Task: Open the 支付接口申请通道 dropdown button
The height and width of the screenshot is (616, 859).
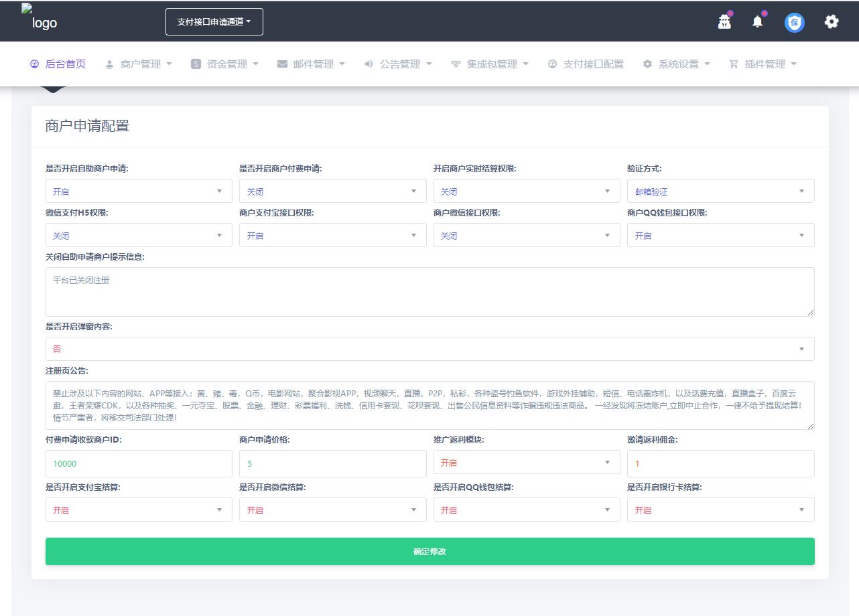Action: (214, 22)
